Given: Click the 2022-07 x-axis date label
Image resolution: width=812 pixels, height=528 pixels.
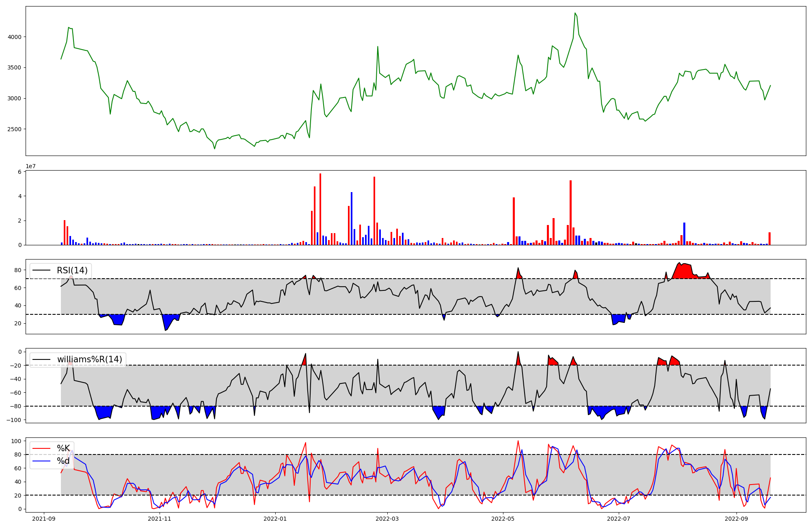Looking at the screenshot, I should [619, 519].
